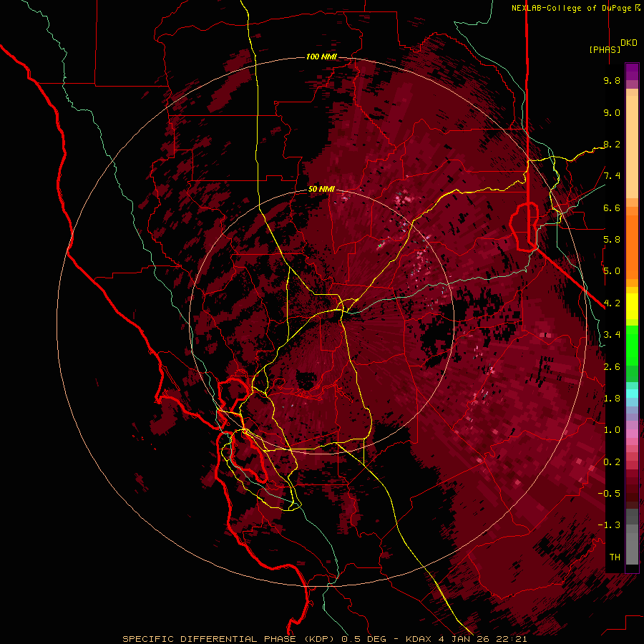Click the 0.2 legend value
Screen dimensions: 644x644
612,462
